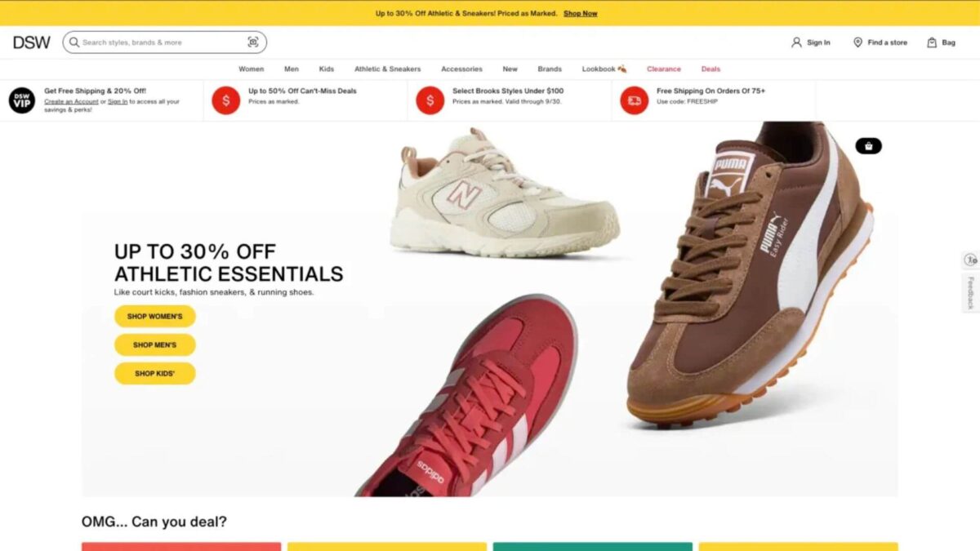Click the Create an Account link
This screenshot has height=551, width=980.
pyautogui.click(x=71, y=102)
